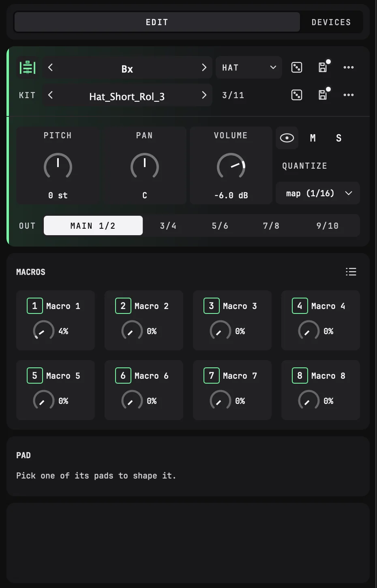Switch to the DEVICES tab
This screenshot has height=588, width=377.
click(x=331, y=22)
